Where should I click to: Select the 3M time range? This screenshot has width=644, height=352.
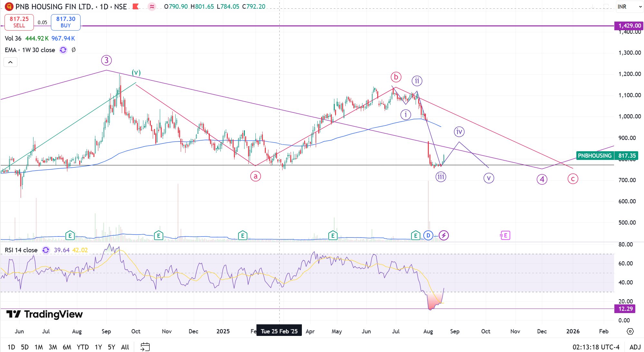click(x=53, y=347)
